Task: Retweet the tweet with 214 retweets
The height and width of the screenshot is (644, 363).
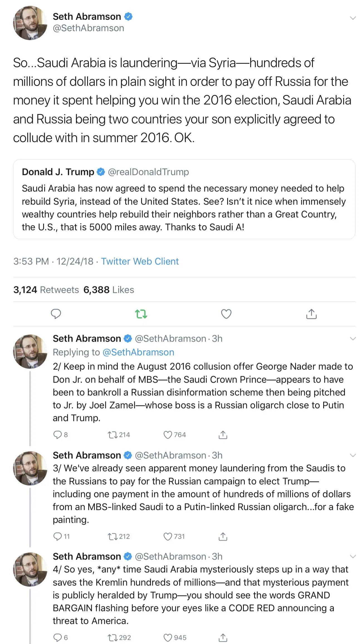Action: 113,435
